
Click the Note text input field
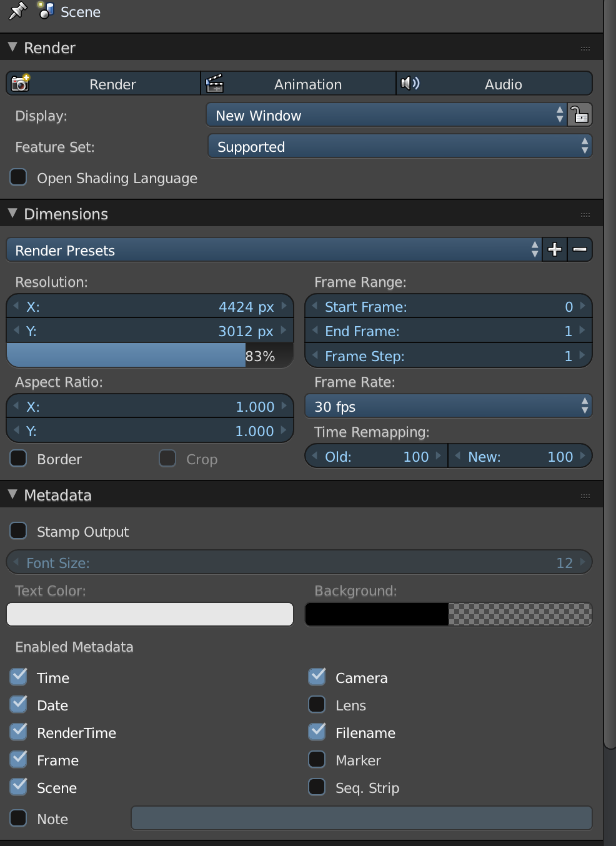point(362,818)
